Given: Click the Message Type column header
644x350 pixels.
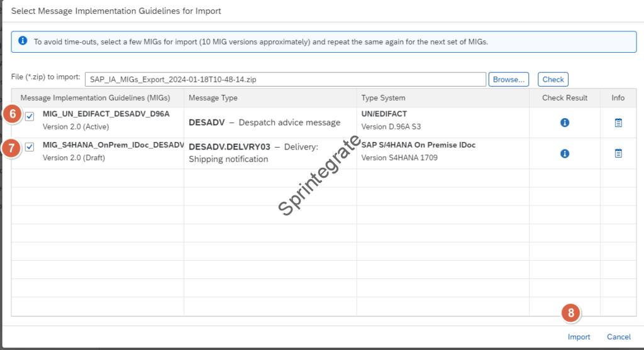Looking at the screenshot, I should [213, 98].
